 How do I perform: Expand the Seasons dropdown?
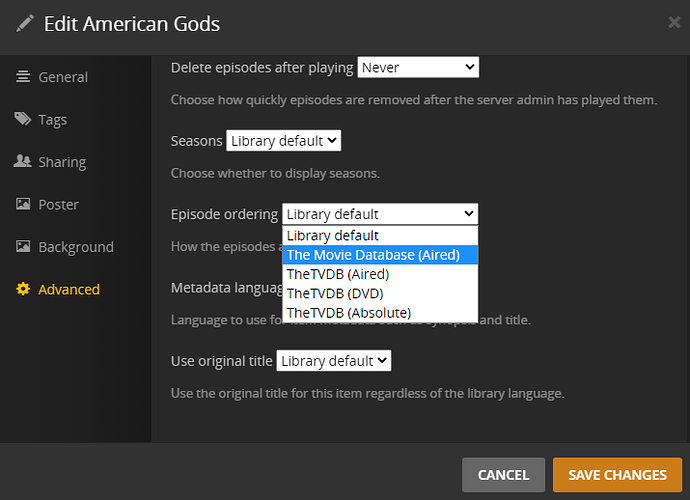(284, 141)
